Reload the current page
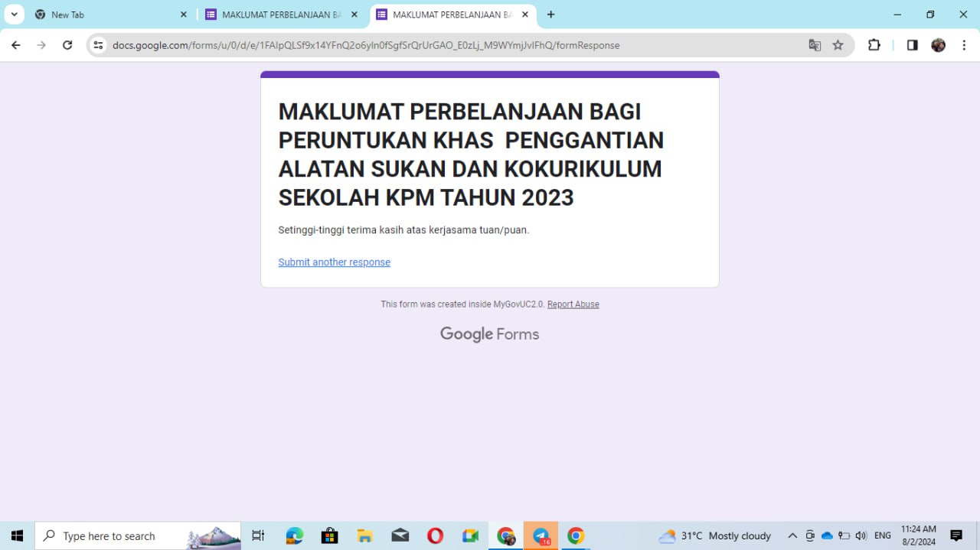The width and height of the screenshot is (980, 550). [67, 45]
